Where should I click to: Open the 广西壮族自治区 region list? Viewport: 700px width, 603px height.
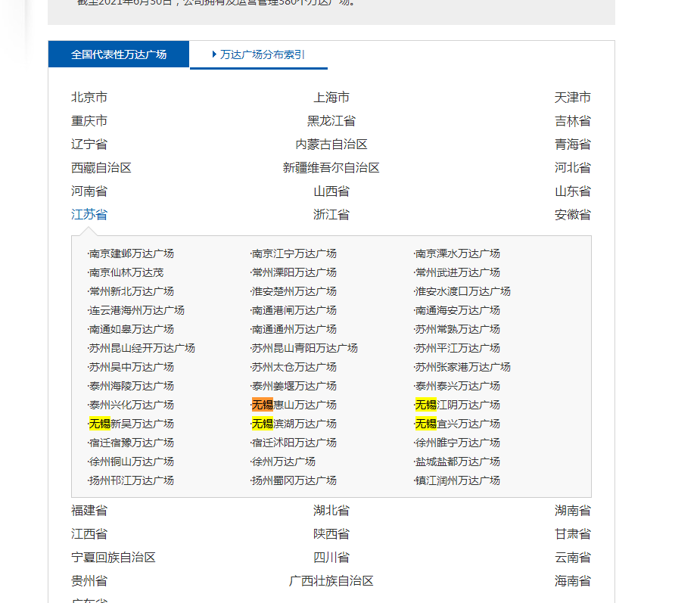coord(331,581)
